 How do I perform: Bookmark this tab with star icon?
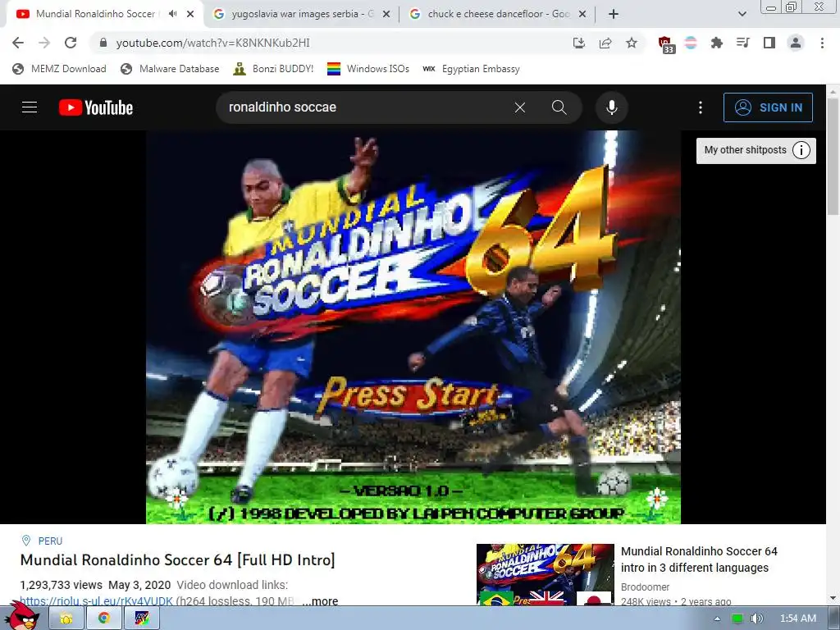632,43
